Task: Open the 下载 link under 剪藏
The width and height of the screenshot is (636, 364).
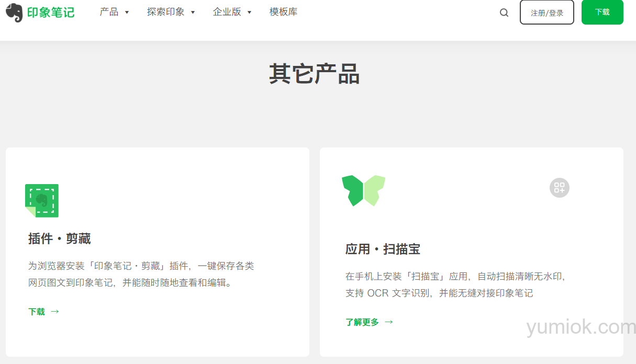Action: pyautogui.click(x=37, y=311)
